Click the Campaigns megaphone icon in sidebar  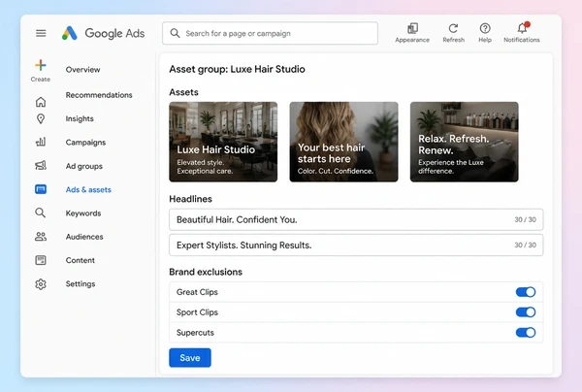point(41,166)
